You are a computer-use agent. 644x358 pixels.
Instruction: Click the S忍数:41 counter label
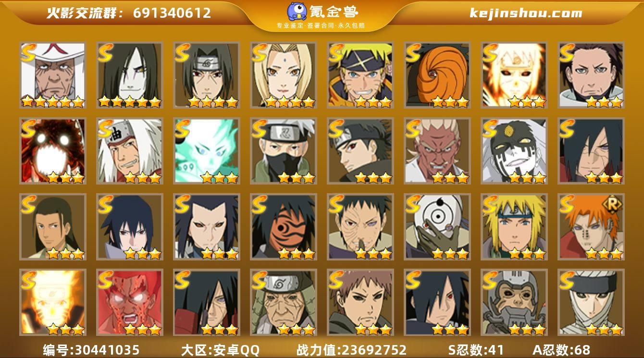[476, 350]
